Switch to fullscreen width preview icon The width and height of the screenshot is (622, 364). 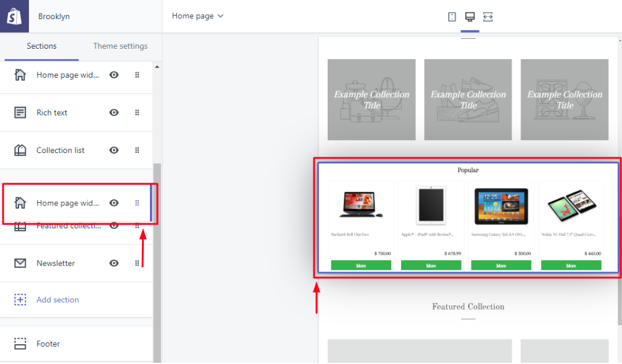coord(488,17)
